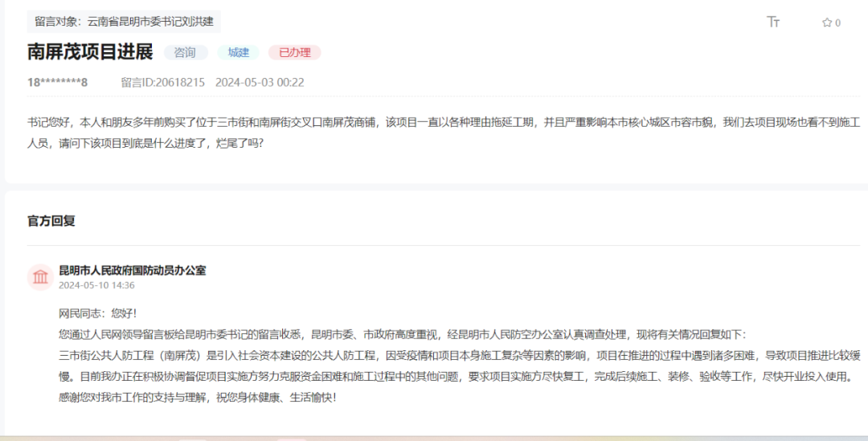Click the 官方回复 section heading
The width and height of the screenshot is (868, 441).
coord(51,221)
